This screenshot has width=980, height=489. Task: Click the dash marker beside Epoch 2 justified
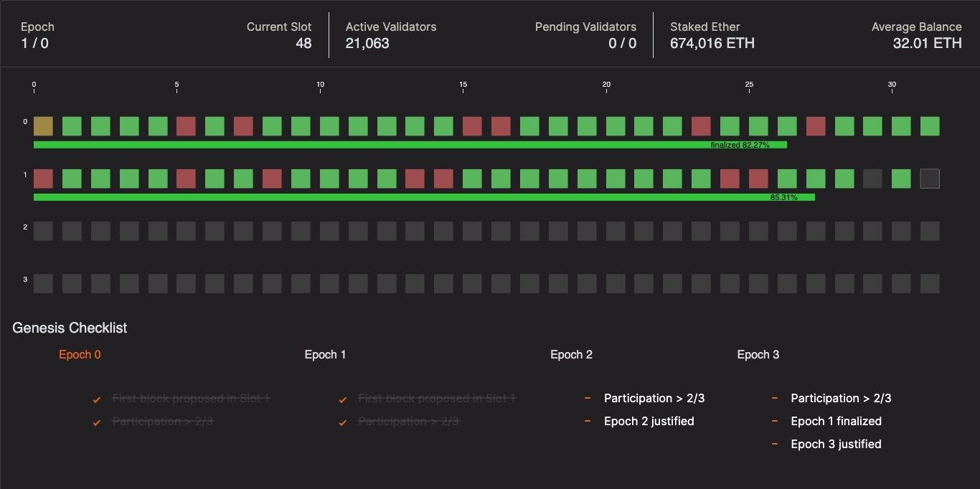pos(588,421)
